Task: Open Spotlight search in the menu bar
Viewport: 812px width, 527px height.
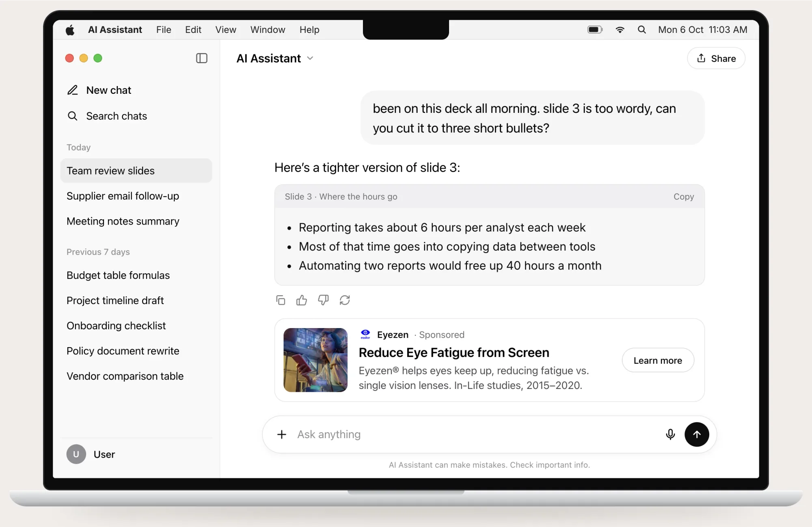Action: [642, 30]
